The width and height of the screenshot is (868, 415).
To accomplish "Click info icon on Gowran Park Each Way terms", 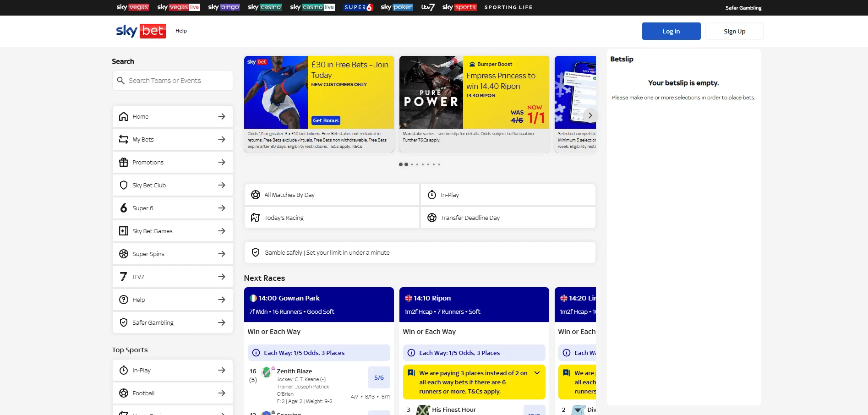I will (256, 353).
